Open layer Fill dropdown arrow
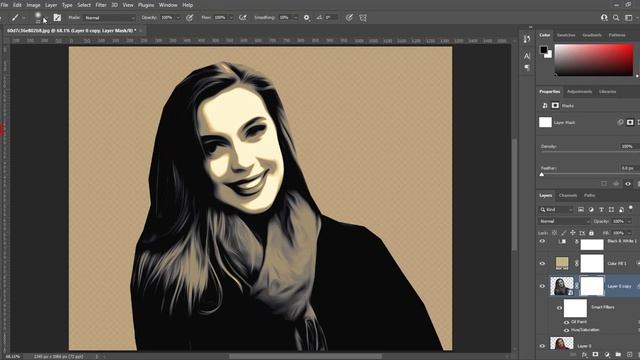The image size is (640, 360). point(629,233)
